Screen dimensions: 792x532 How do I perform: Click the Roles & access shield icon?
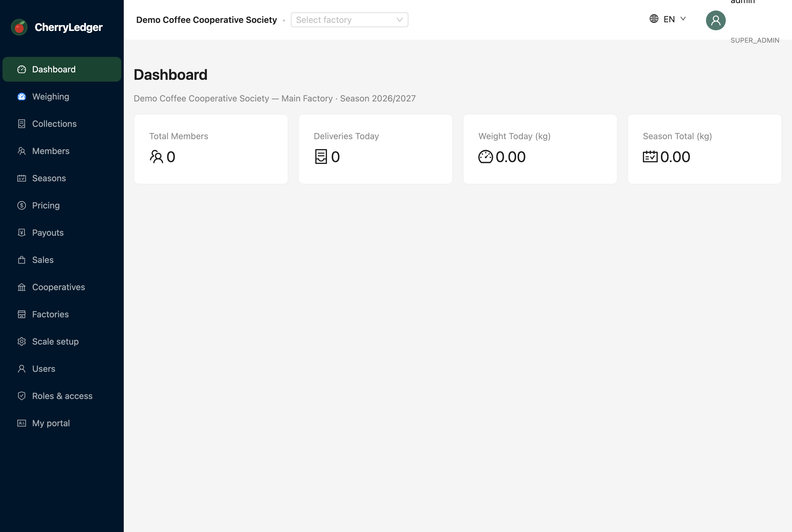click(x=22, y=396)
